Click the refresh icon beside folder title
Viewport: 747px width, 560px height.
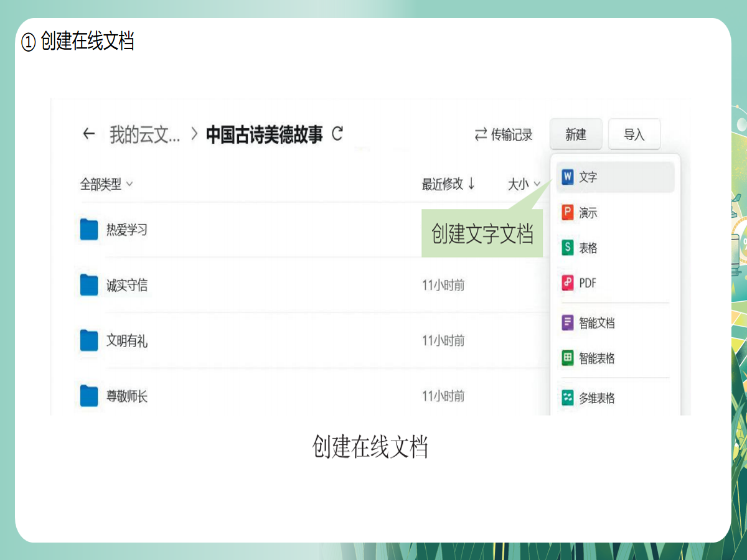point(337,134)
